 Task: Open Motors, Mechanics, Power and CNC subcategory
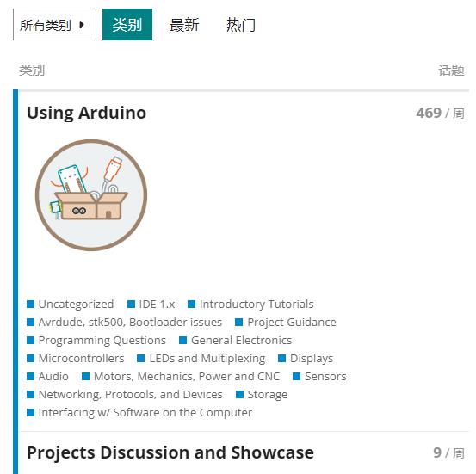187,376
